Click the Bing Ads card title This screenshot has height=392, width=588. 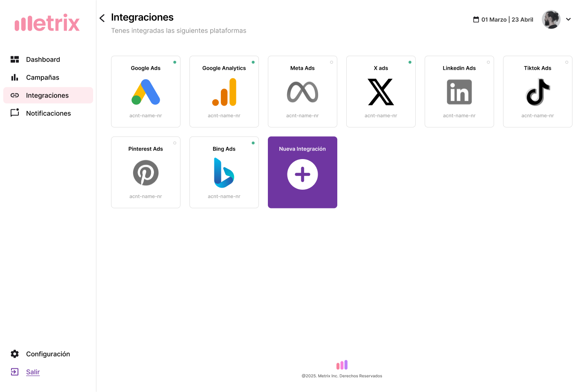[224, 149]
